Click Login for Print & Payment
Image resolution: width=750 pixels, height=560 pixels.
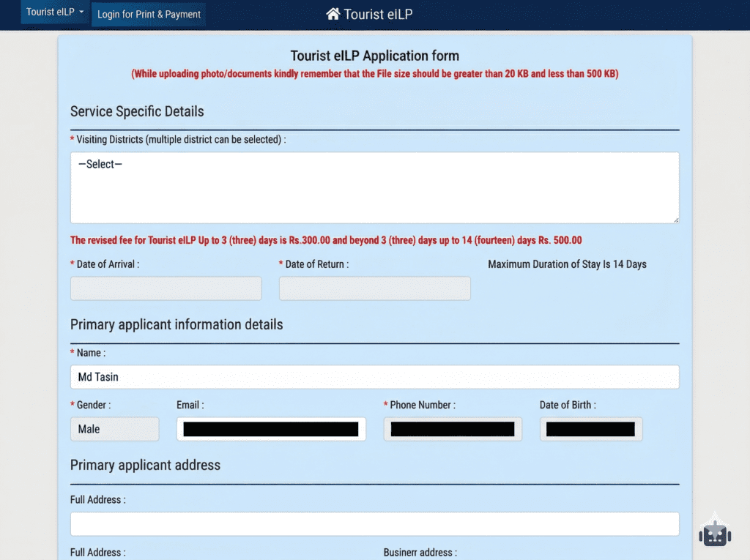click(x=149, y=15)
